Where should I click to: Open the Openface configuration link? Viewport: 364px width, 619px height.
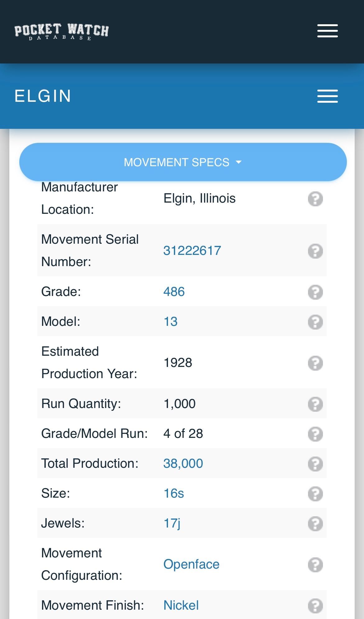(191, 565)
